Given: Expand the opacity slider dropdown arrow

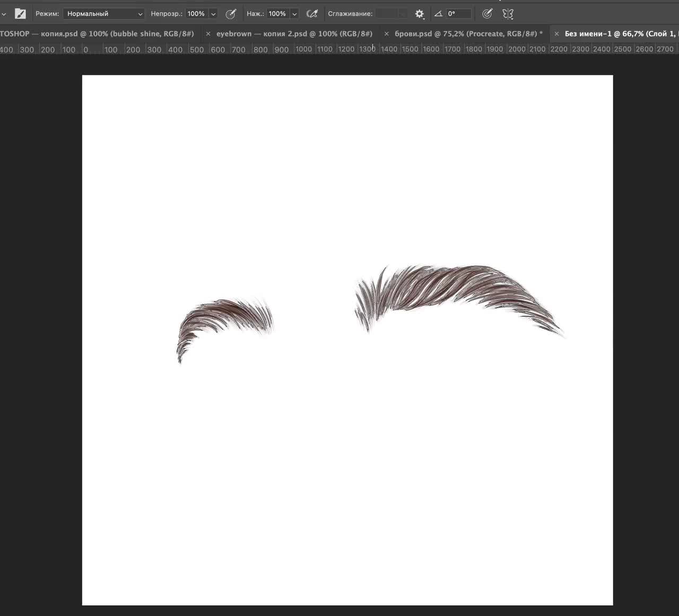Looking at the screenshot, I should (213, 14).
